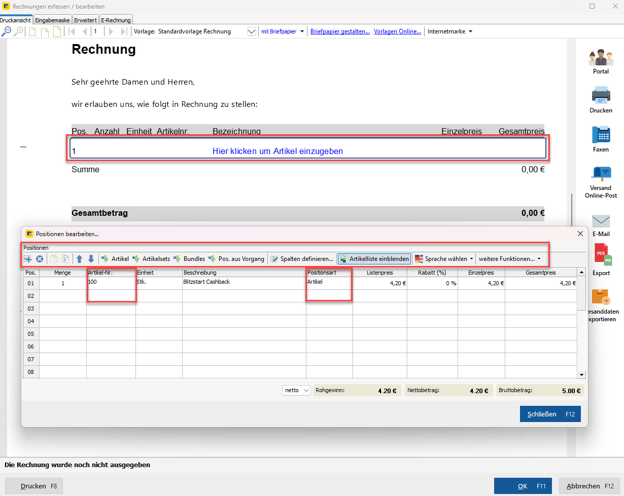Click the Drucken printer icon in sidebar
The height and width of the screenshot is (496, 624).
[600, 97]
